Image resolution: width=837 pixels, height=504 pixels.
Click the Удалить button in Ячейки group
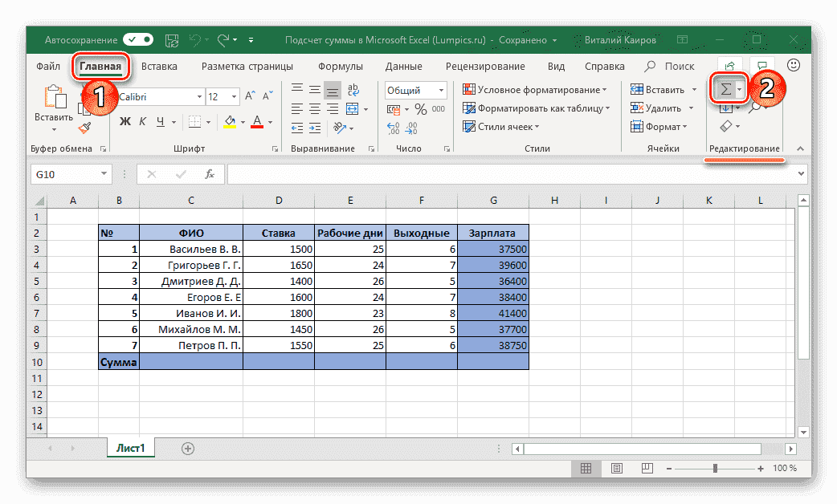[x=661, y=108]
